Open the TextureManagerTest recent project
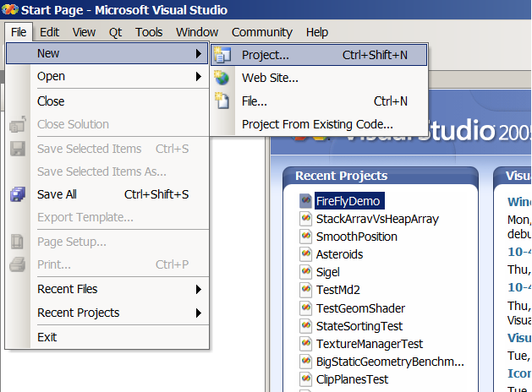This screenshot has width=532, height=392. tap(369, 344)
